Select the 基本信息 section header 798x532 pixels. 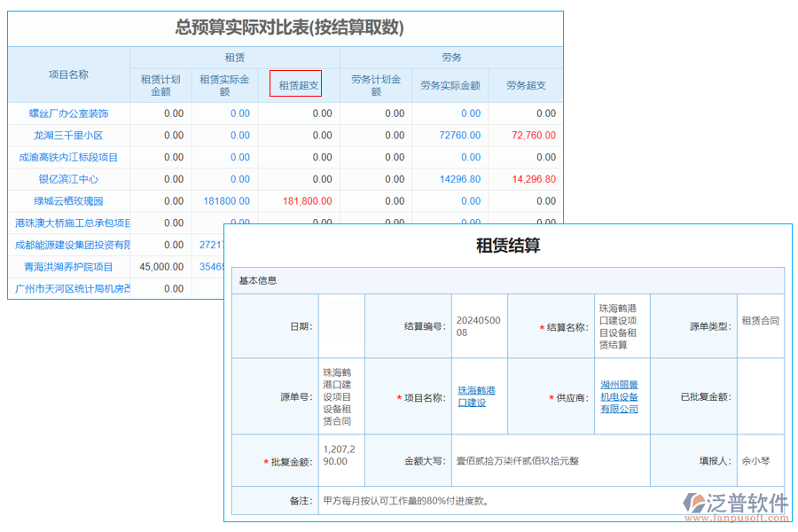coord(257,279)
